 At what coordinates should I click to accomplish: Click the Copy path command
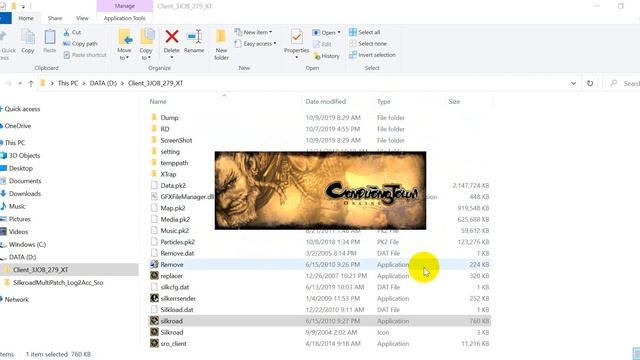tap(80, 43)
